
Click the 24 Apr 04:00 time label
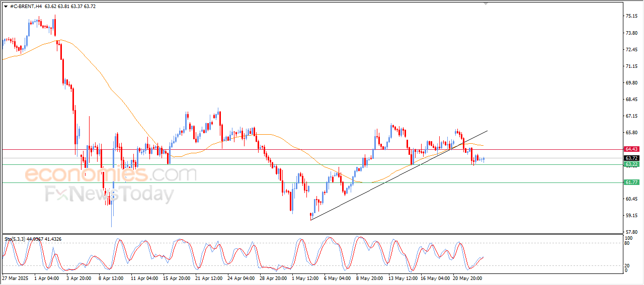(241, 278)
